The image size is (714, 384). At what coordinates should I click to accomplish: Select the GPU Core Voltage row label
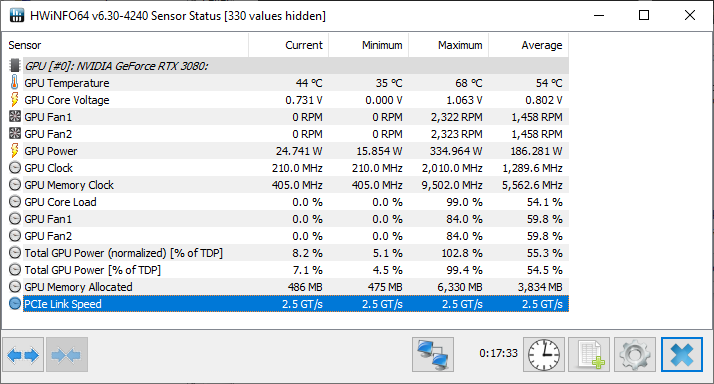67,100
